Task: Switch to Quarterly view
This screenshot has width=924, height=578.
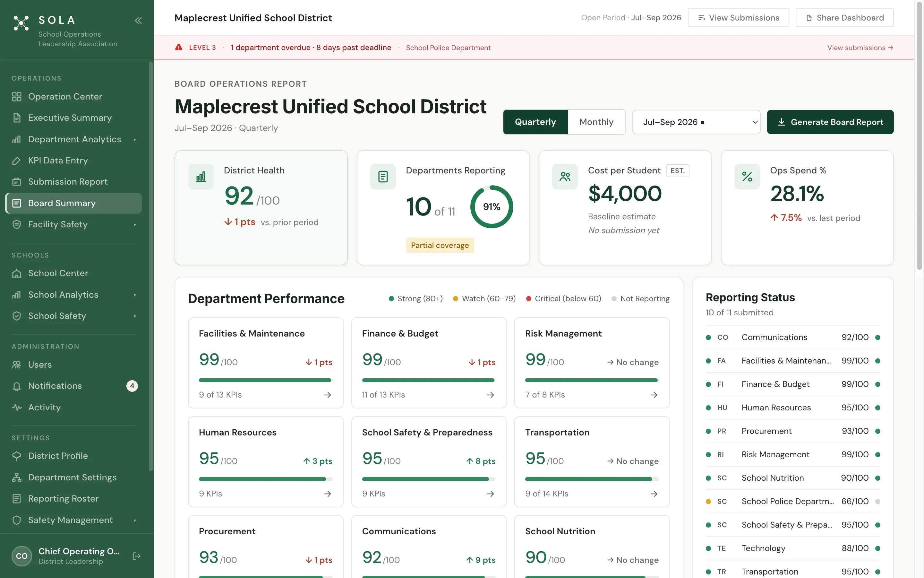Action: (535, 122)
